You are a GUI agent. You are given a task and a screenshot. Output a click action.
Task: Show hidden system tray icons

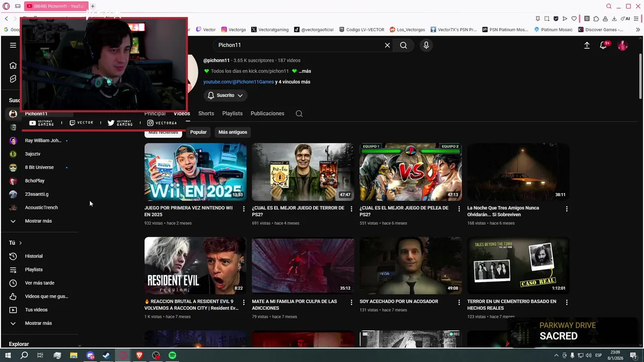tap(556, 355)
